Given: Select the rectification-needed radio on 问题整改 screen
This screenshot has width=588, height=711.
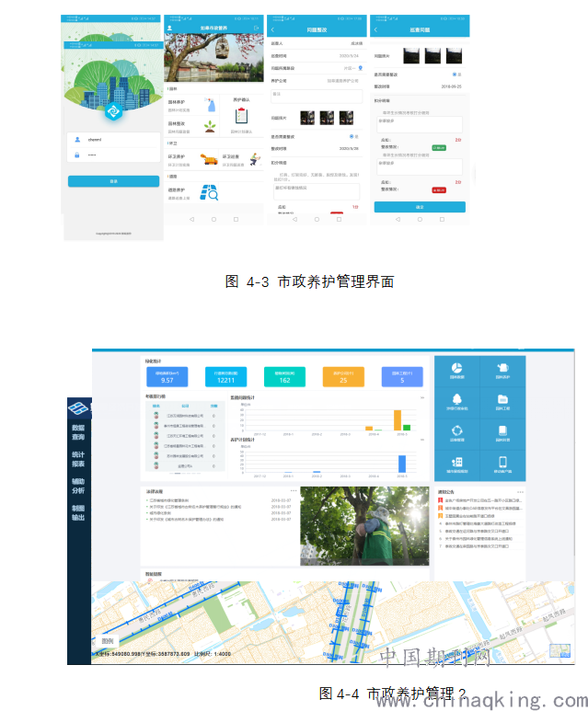Looking at the screenshot, I should point(352,136).
